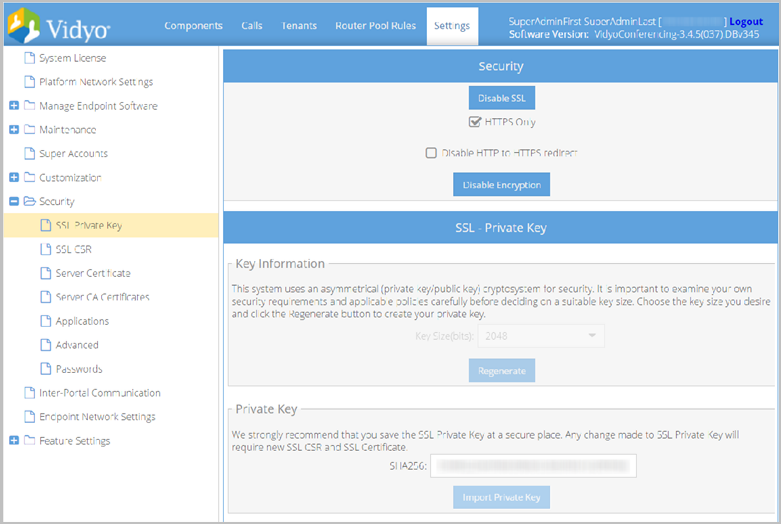Click the Import Private Key button
Image resolution: width=781 pixels, height=524 pixels.
coord(502,497)
